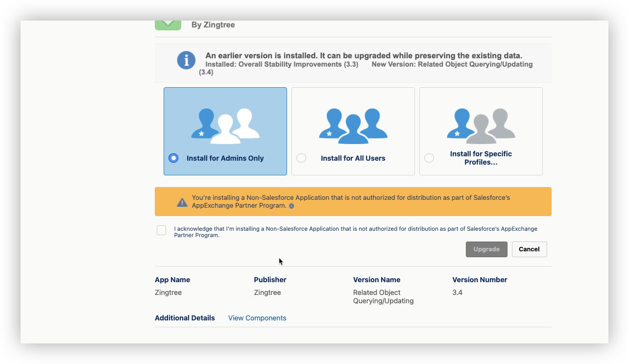Click the Install for Admins Only label
Image resolution: width=629 pixels, height=364 pixels.
[225, 158]
